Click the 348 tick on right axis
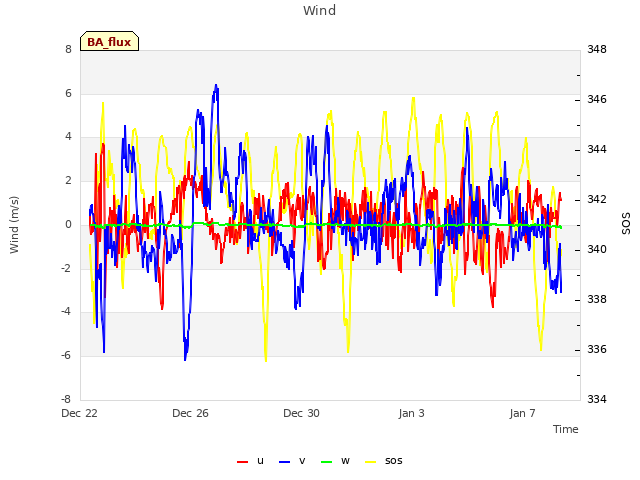The height and width of the screenshot is (480, 640). click(597, 49)
